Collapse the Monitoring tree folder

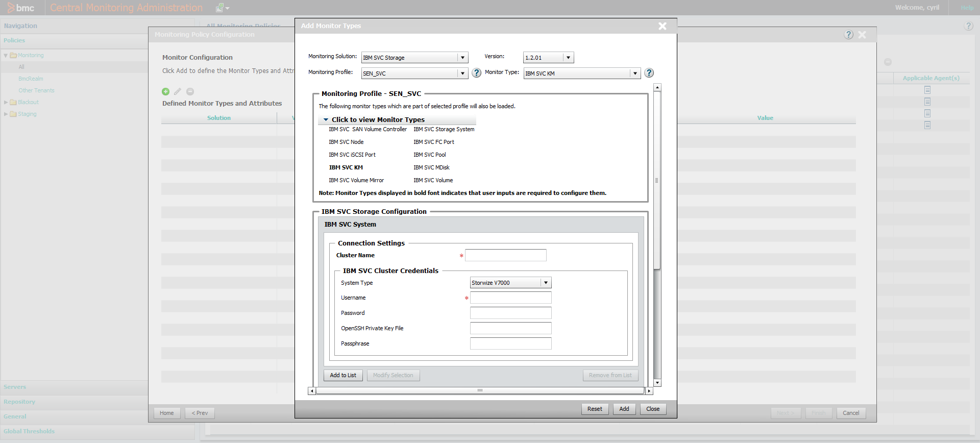pyautogui.click(x=6, y=56)
